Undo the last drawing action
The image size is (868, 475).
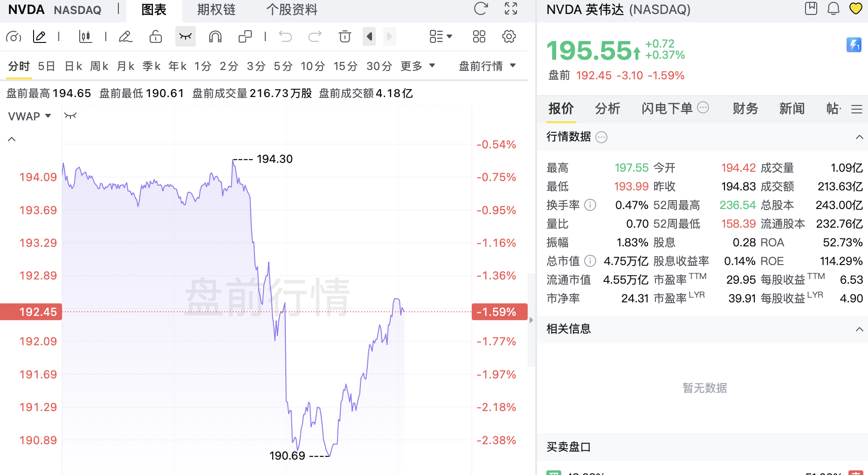point(285,36)
